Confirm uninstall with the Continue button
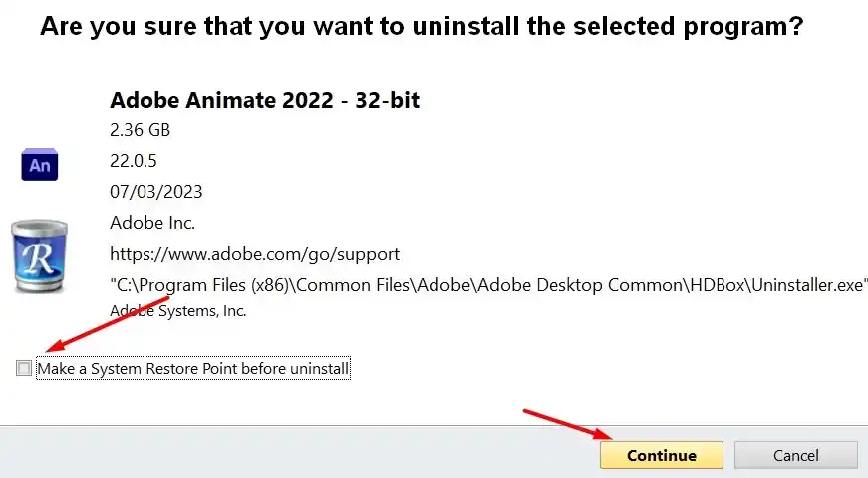This screenshot has width=868, height=478. point(662,455)
